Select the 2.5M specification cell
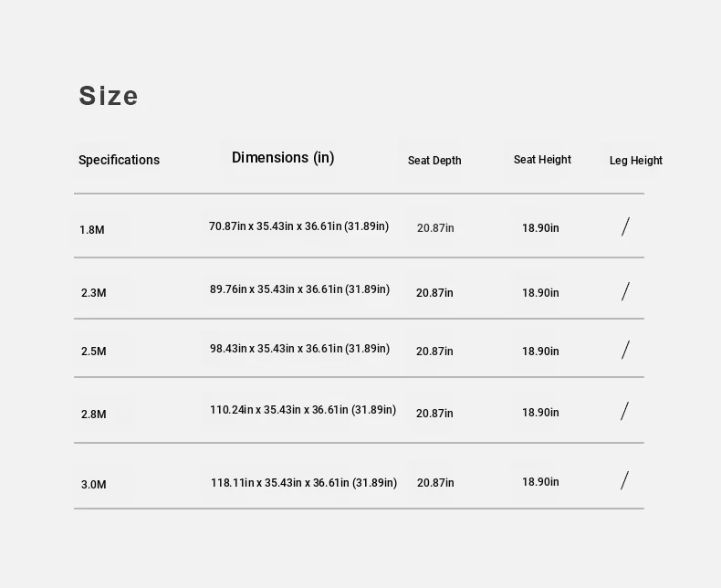This screenshot has width=721, height=588. (94, 352)
